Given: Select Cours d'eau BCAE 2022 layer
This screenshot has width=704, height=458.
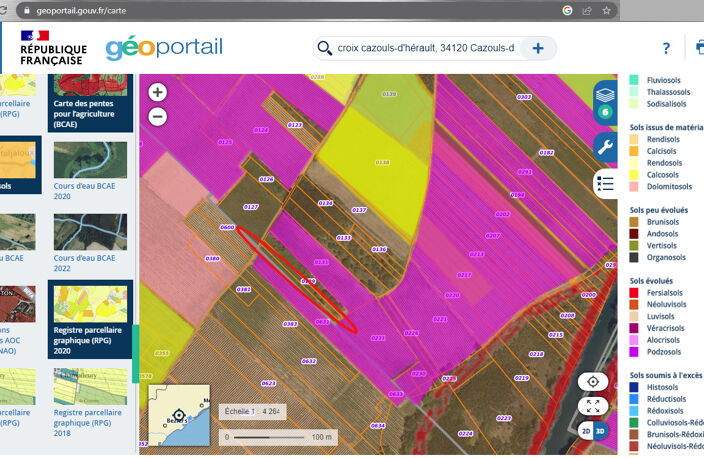Looking at the screenshot, I should point(90,243).
